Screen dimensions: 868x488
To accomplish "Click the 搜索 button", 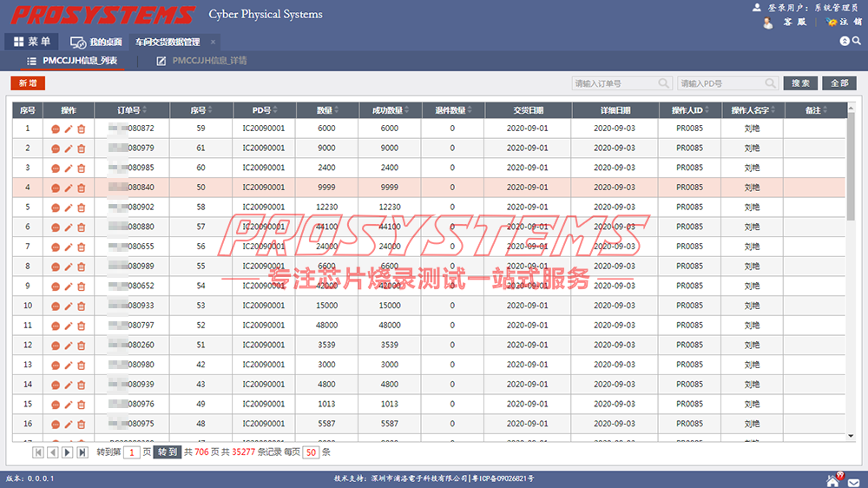I will point(800,83).
